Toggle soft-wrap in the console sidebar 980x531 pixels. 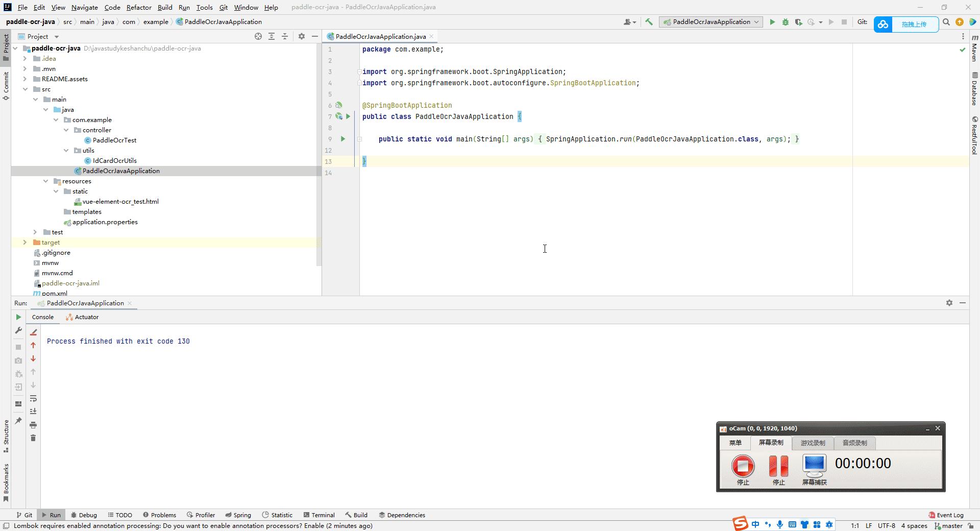(33, 398)
